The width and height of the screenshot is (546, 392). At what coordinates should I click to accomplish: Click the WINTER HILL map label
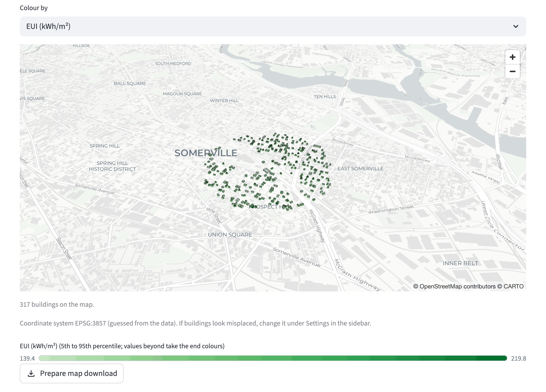point(224,101)
